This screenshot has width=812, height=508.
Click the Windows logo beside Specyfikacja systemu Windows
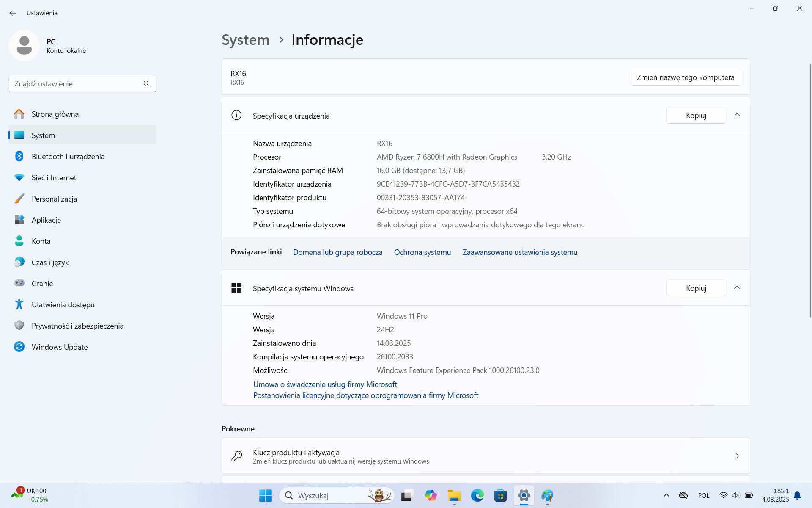pyautogui.click(x=236, y=288)
